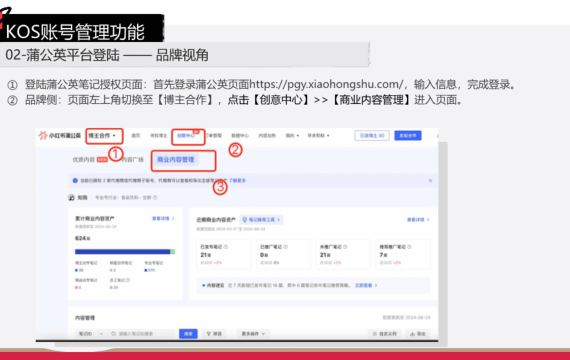
Task: Click the note ID search input field
Action: click(142, 333)
